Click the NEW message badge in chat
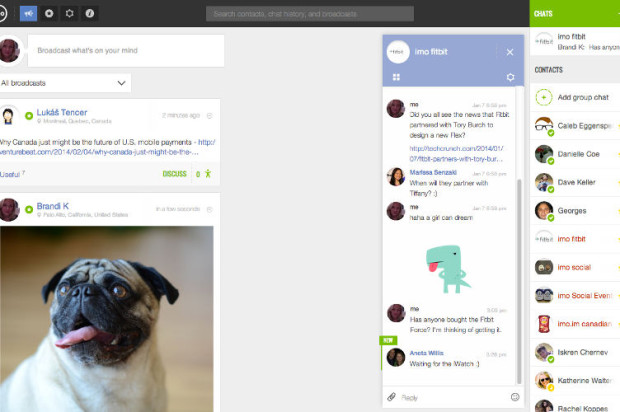The image size is (620, 412). (x=388, y=340)
